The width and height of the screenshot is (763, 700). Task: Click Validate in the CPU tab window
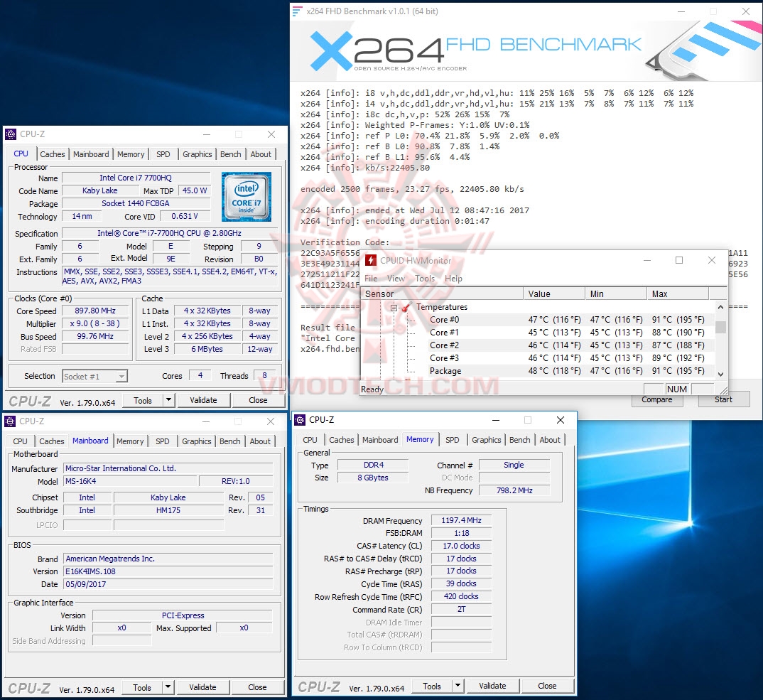(203, 401)
